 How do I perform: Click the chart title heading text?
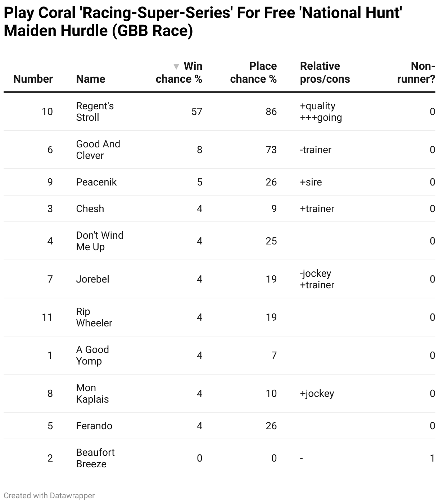203,22
